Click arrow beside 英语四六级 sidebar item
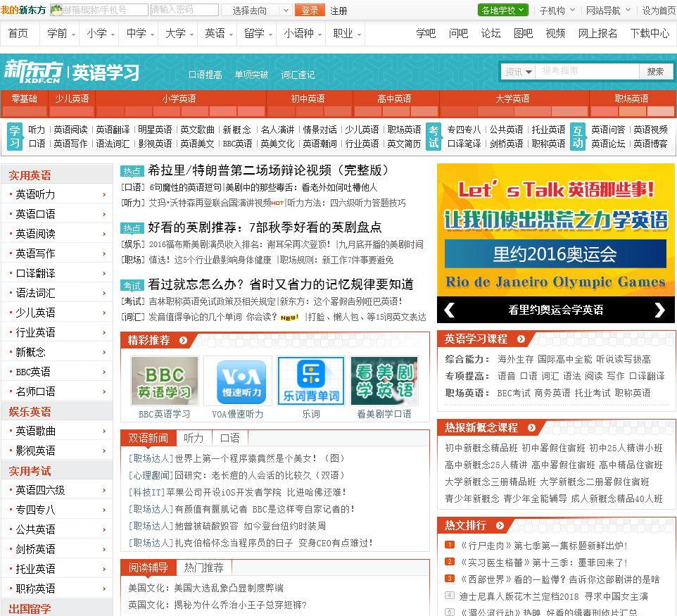The height and width of the screenshot is (616, 677). [x=104, y=490]
